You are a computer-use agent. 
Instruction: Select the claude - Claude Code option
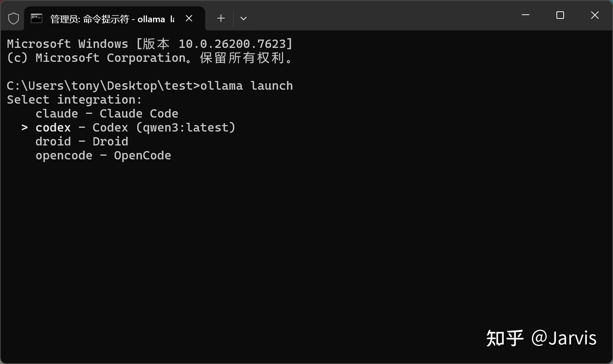pos(107,113)
